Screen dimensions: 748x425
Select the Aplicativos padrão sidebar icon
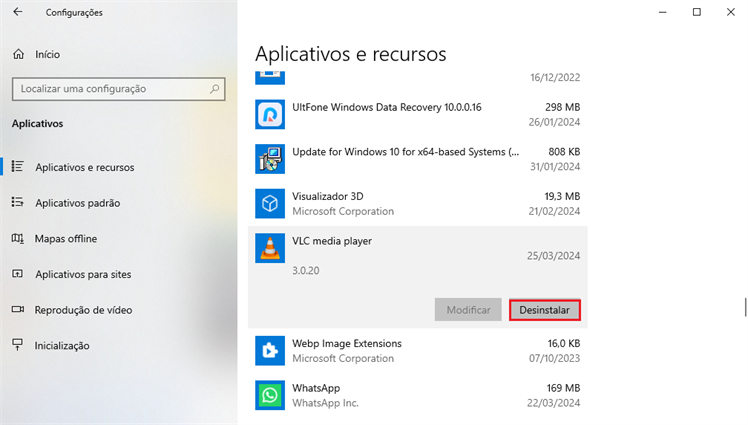tap(18, 202)
